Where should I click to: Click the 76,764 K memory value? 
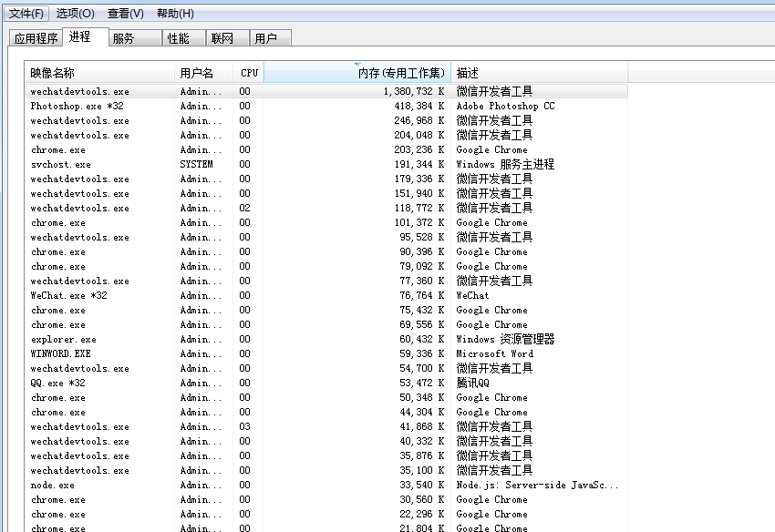(x=421, y=295)
